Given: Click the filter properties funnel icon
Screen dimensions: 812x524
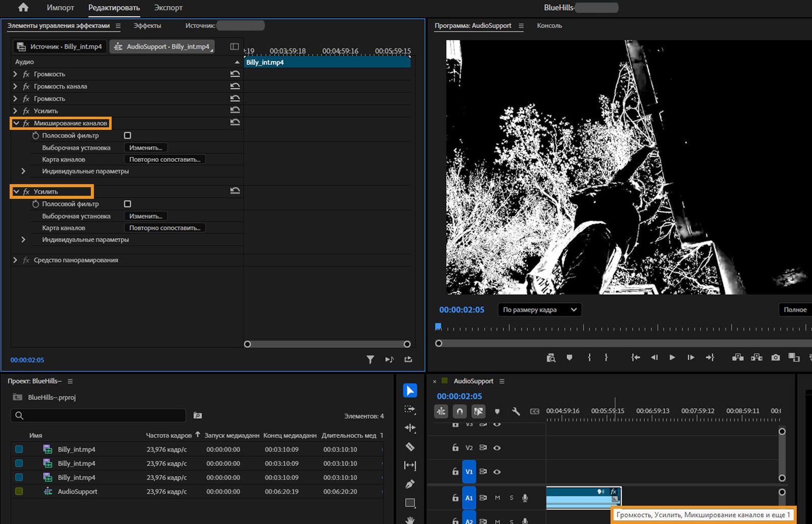Looking at the screenshot, I should [370, 360].
